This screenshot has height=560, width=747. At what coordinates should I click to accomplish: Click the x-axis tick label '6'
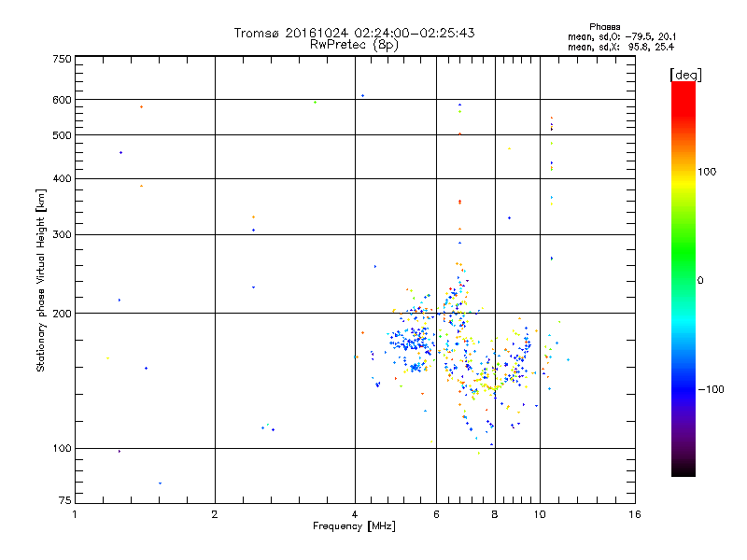click(x=436, y=514)
